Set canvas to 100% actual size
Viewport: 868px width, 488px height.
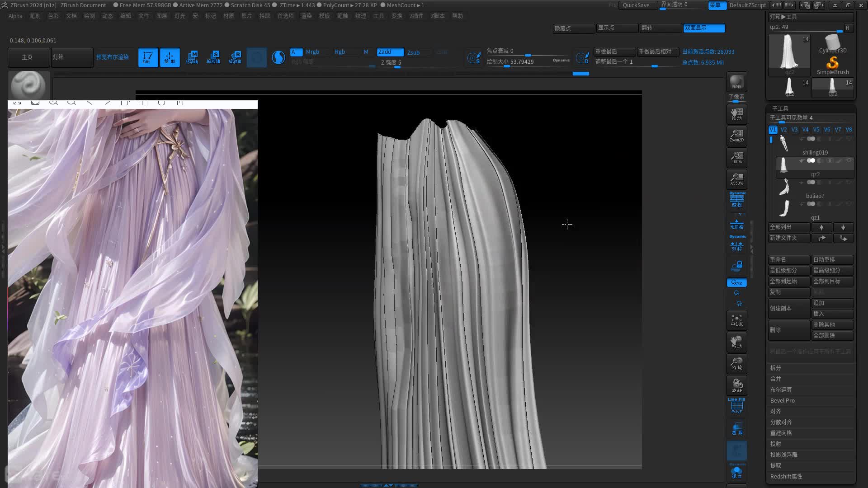click(x=736, y=157)
